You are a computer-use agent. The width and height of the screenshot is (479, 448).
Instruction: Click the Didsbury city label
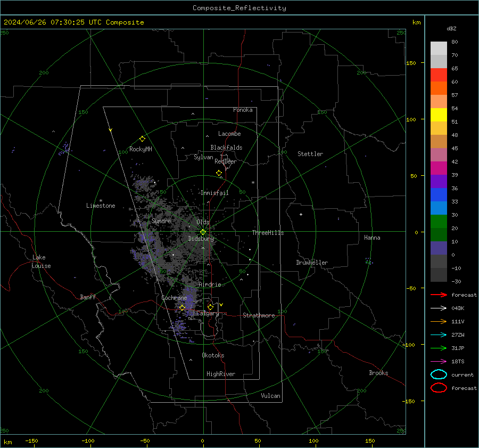click(201, 239)
